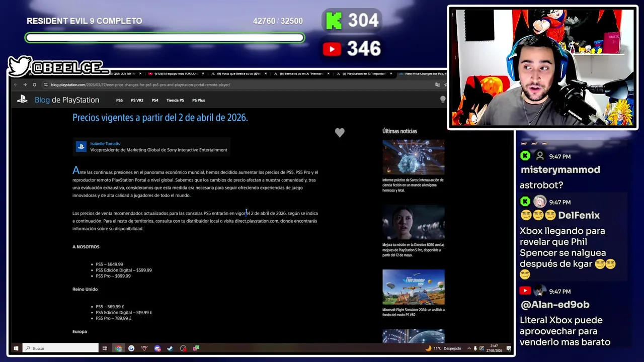The height and width of the screenshot is (362, 644).
Task: Open the Steam taskbar icon
Action: tap(170, 348)
